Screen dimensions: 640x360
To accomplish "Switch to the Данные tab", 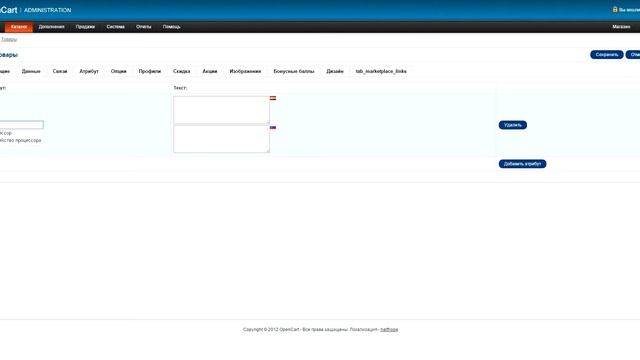I will point(31,71).
